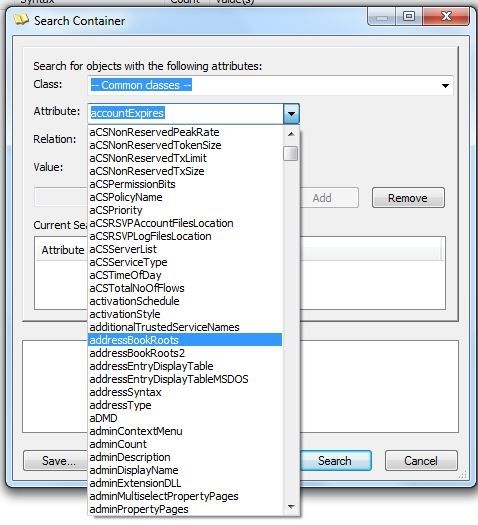Collapse the Attribute dropdown arrow button
Screen dimensions: 478x525
[x=291, y=114]
